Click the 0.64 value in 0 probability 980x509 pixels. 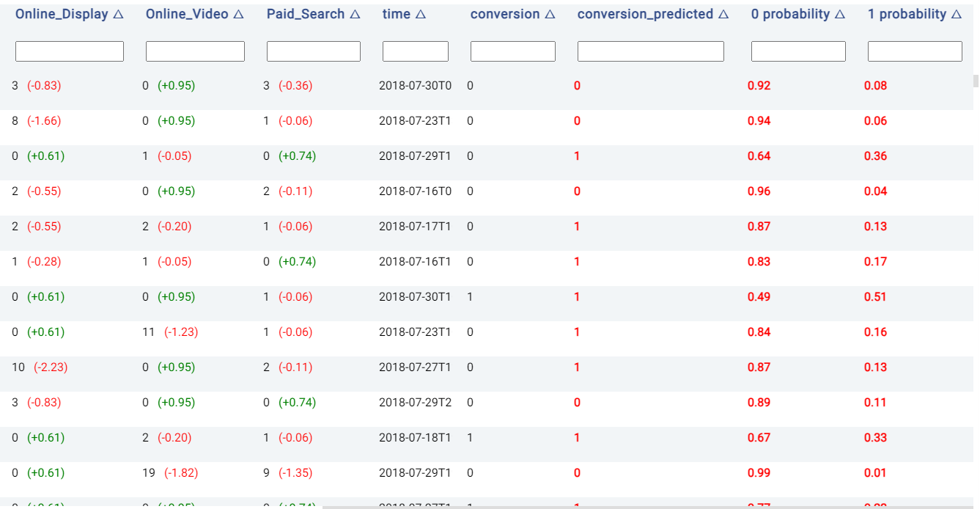click(x=759, y=156)
